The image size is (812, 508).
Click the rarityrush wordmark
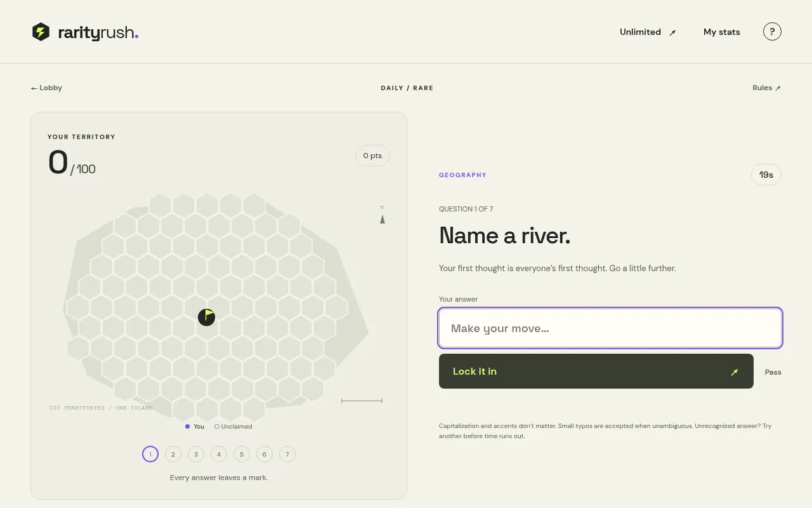click(98, 32)
